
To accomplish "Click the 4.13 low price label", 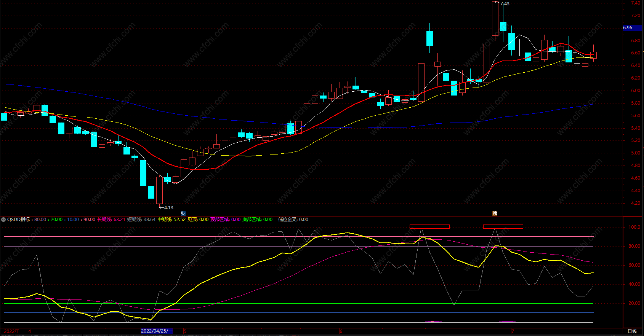I will [168, 208].
